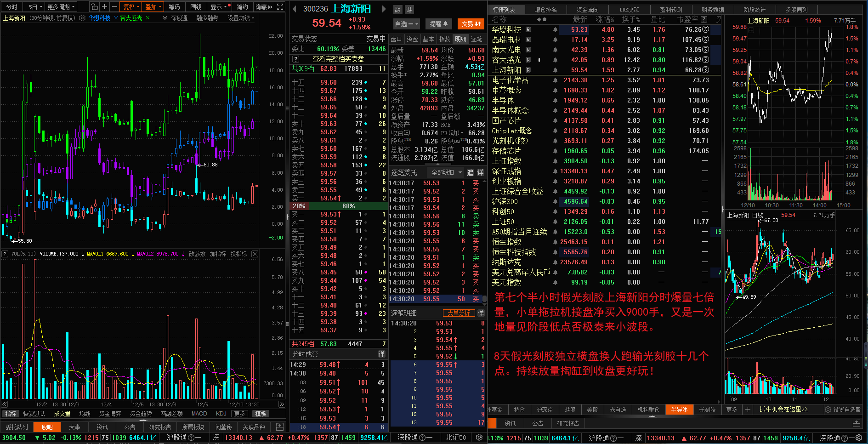Click the alert bell for 晶瑞电材 row
The height and width of the screenshot is (444, 868).
(x=555, y=40)
